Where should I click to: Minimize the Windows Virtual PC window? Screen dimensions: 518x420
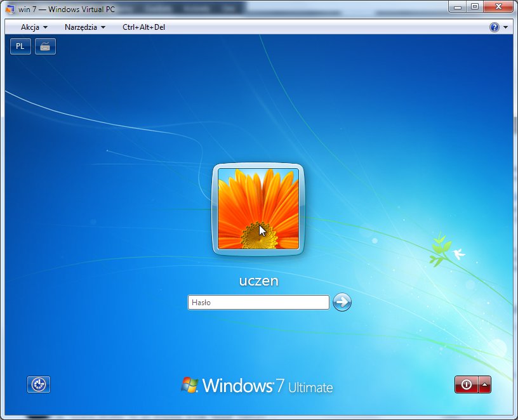[x=458, y=6]
